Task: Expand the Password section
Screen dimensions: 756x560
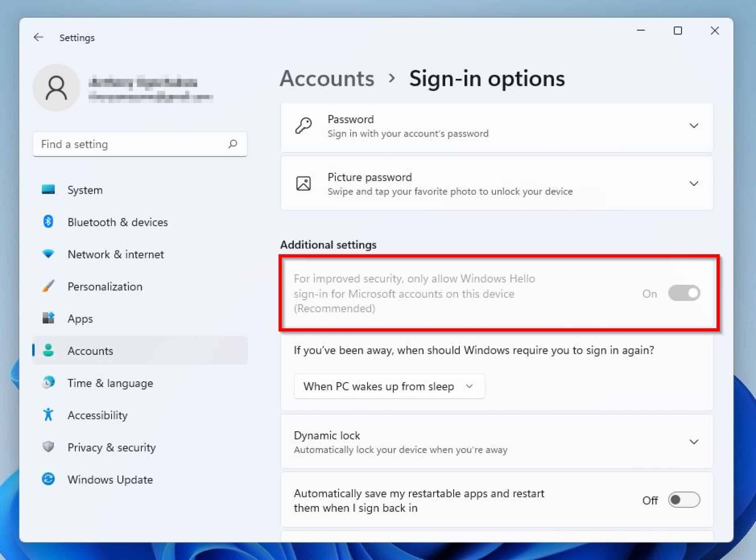Action: pos(694,125)
